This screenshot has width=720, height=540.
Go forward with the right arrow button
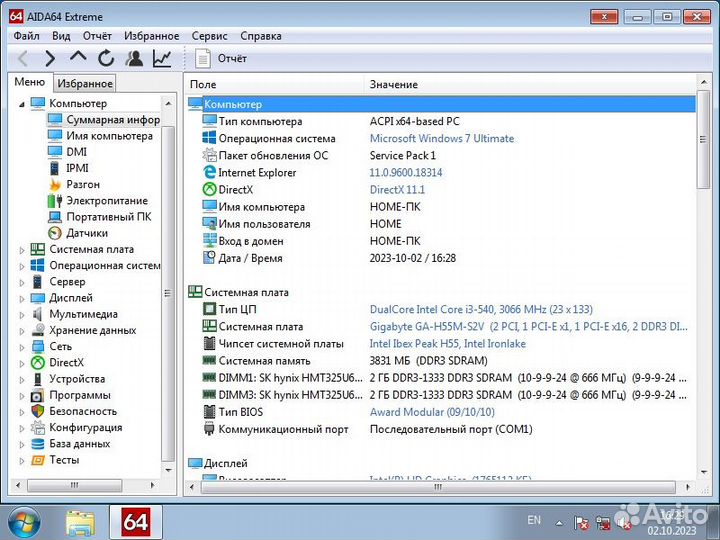(50, 58)
